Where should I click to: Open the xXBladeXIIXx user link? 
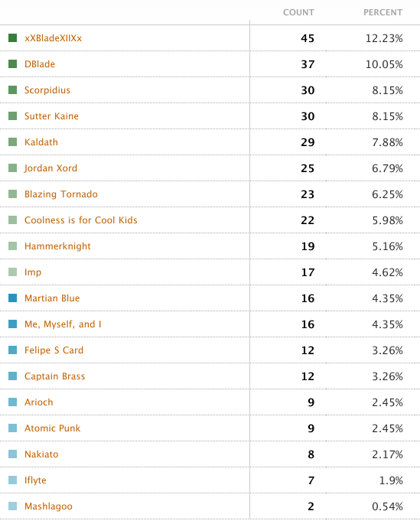click(x=53, y=38)
